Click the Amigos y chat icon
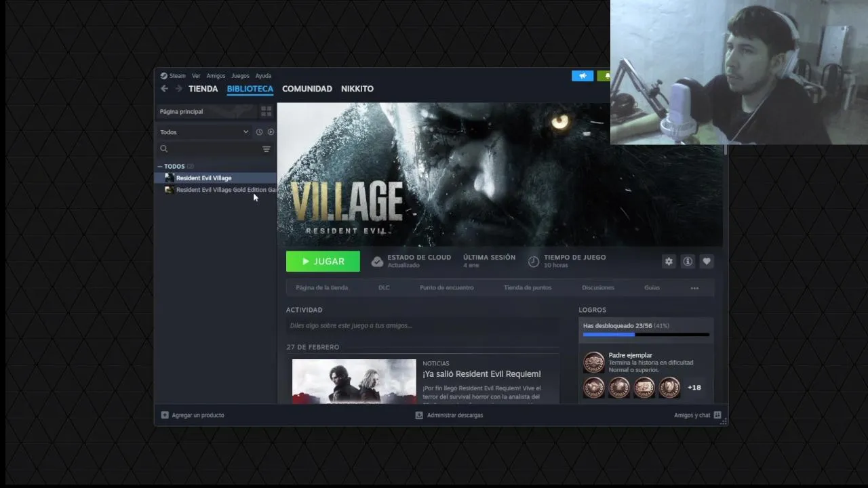This screenshot has height=488, width=868. (x=717, y=415)
